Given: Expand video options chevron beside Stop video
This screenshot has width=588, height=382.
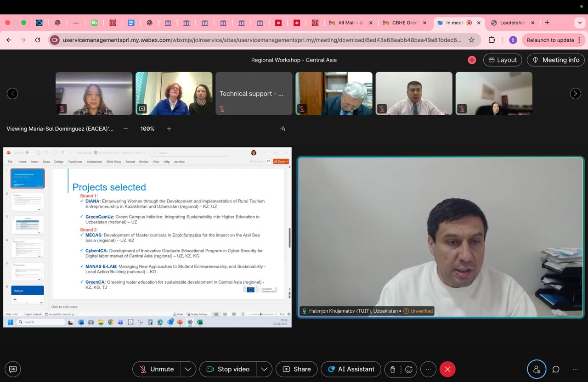Looking at the screenshot, I should 264,369.
